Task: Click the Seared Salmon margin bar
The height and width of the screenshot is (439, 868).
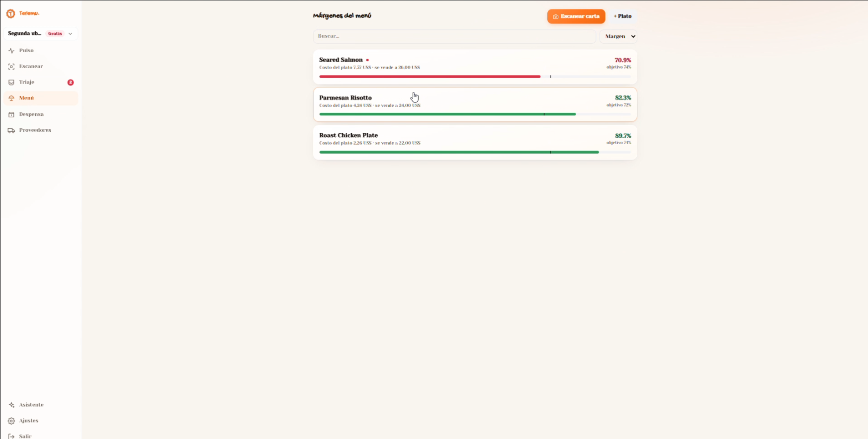Action: click(x=475, y=77)
